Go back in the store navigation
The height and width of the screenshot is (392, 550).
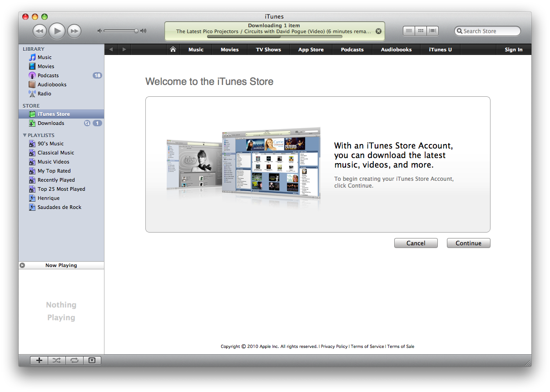tap(111, 50)
